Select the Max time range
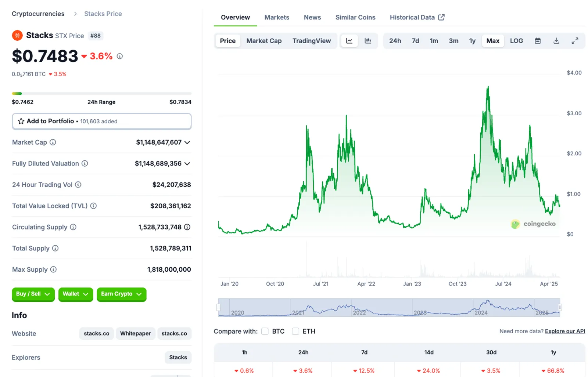Screen dimensions: 588x377 (x=493, y=41)
